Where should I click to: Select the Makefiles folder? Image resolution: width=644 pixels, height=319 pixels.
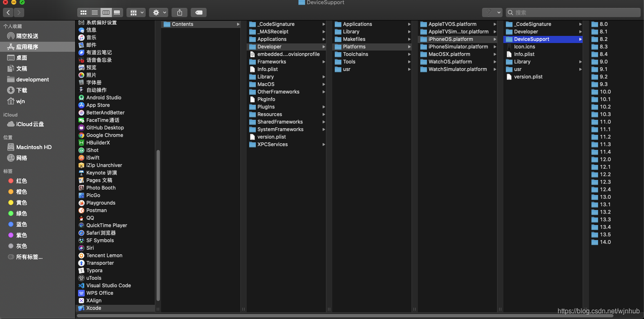[372, 39]
